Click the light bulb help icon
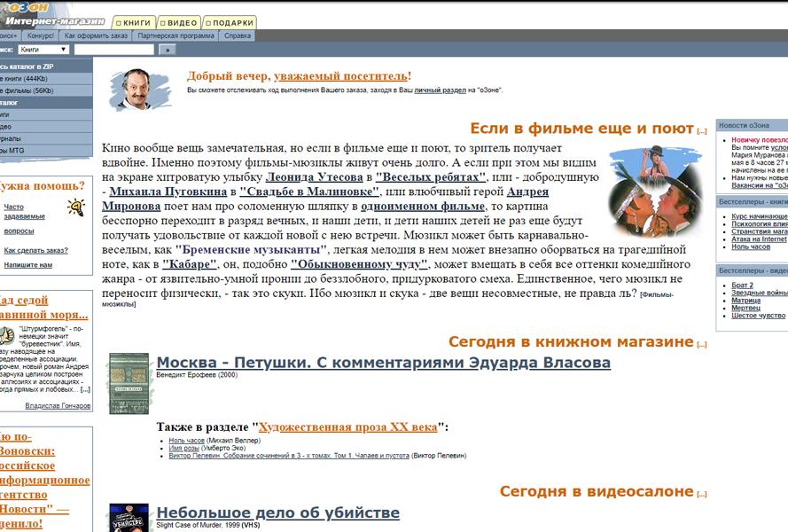 (76, 207)
